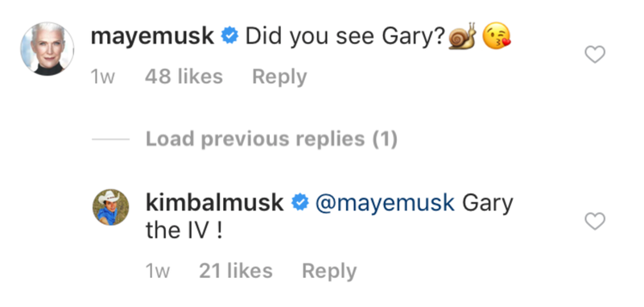The width and height of the screenshot is (644, 307).
Task: Expand Load previous replies (1)
Action: click(x=271, y=139)
